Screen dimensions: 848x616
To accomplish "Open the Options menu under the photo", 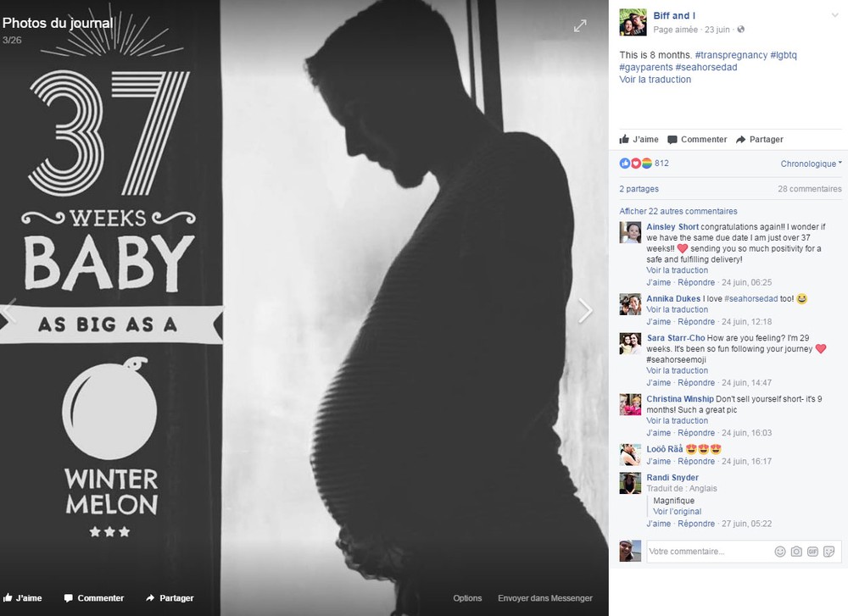I will [x=467, y=597].
